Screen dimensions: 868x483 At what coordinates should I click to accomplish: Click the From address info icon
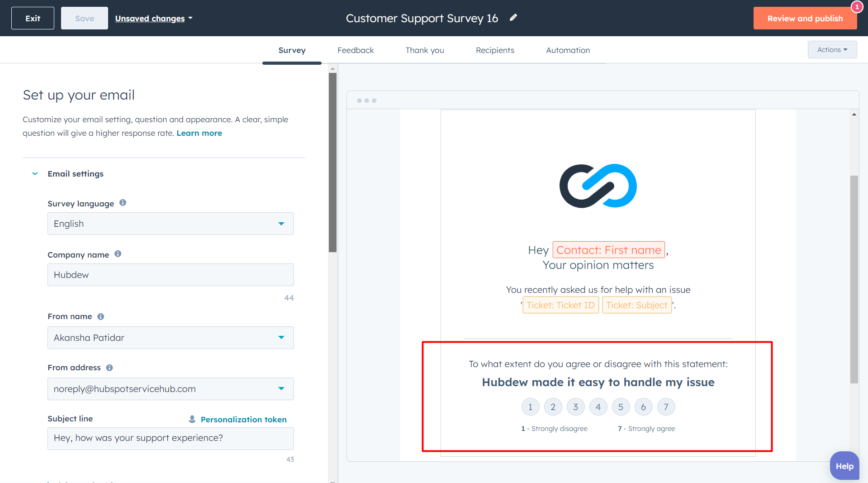coord(109,368)
